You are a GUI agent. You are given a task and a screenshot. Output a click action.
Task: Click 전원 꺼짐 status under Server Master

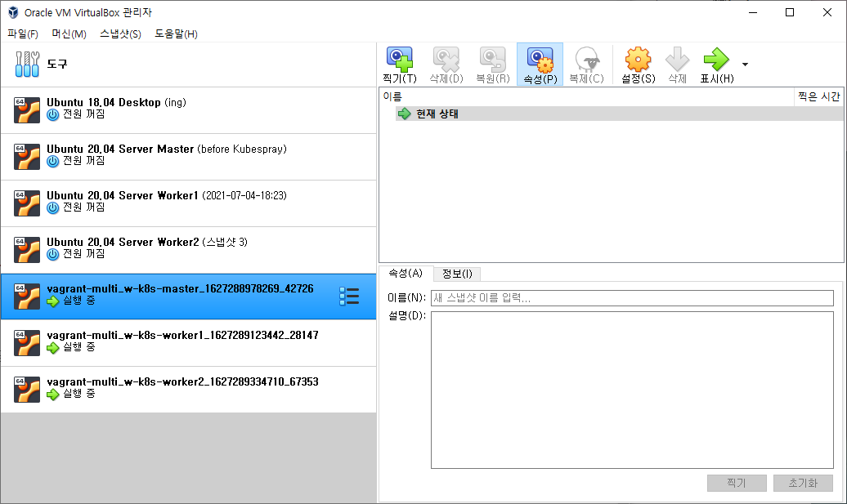tap(83, 161)
